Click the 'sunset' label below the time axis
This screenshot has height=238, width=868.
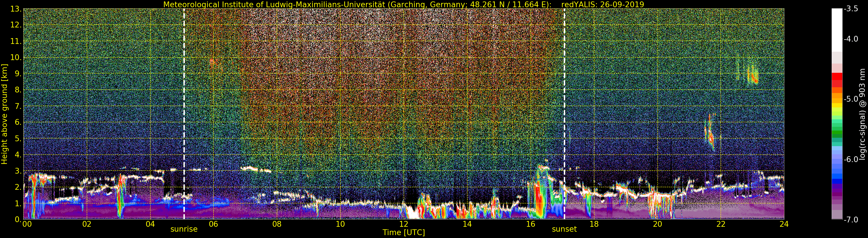(564, 229)
